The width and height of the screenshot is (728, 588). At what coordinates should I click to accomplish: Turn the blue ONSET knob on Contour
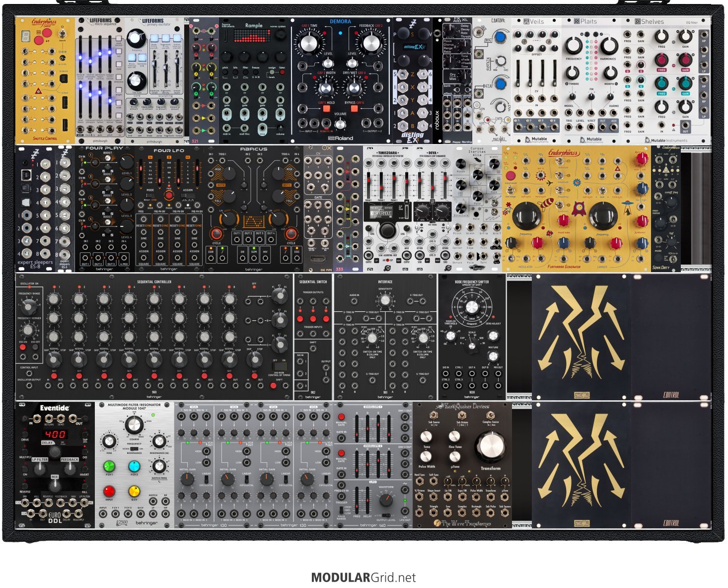coord(500,37)
